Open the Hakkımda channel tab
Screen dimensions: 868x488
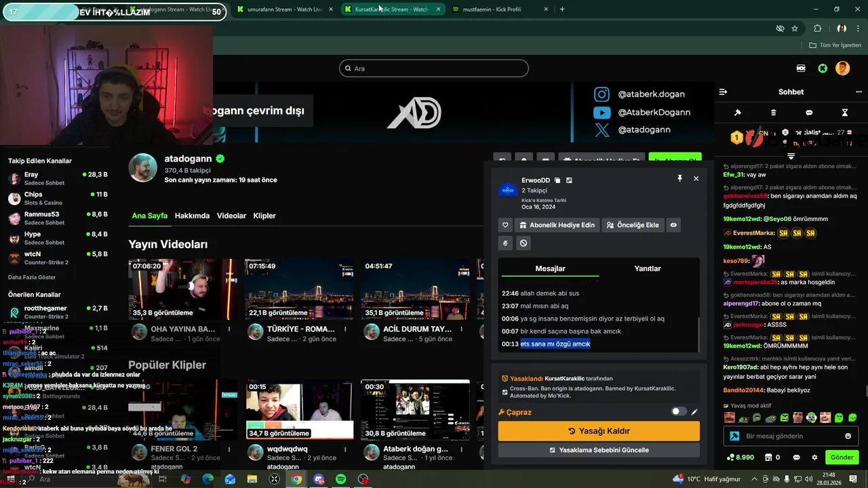coord(192,216)
